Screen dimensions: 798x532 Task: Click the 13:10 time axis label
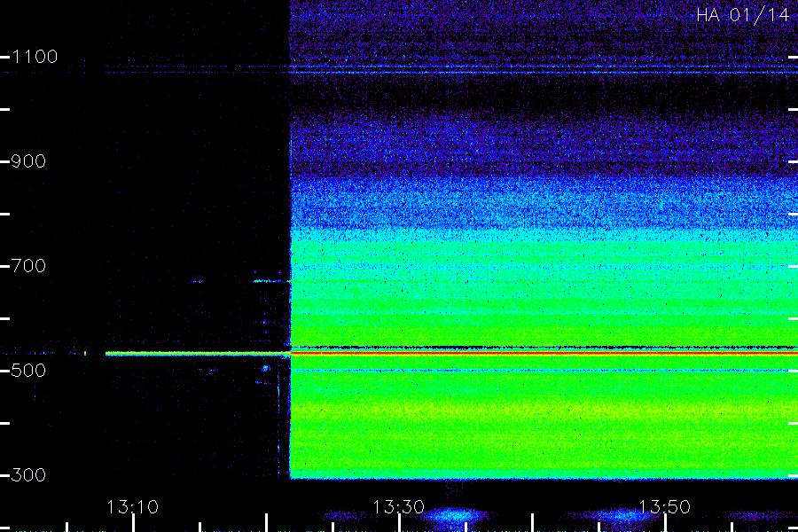[132, 507]
